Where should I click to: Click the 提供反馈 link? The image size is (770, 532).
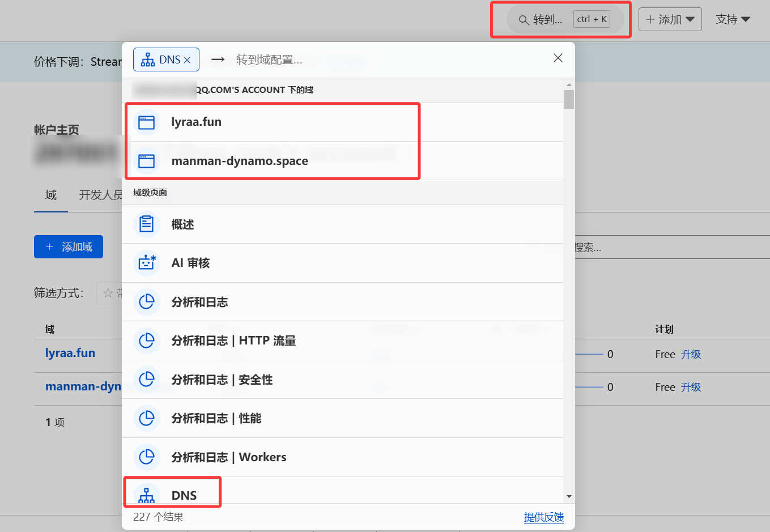[544, 517]
